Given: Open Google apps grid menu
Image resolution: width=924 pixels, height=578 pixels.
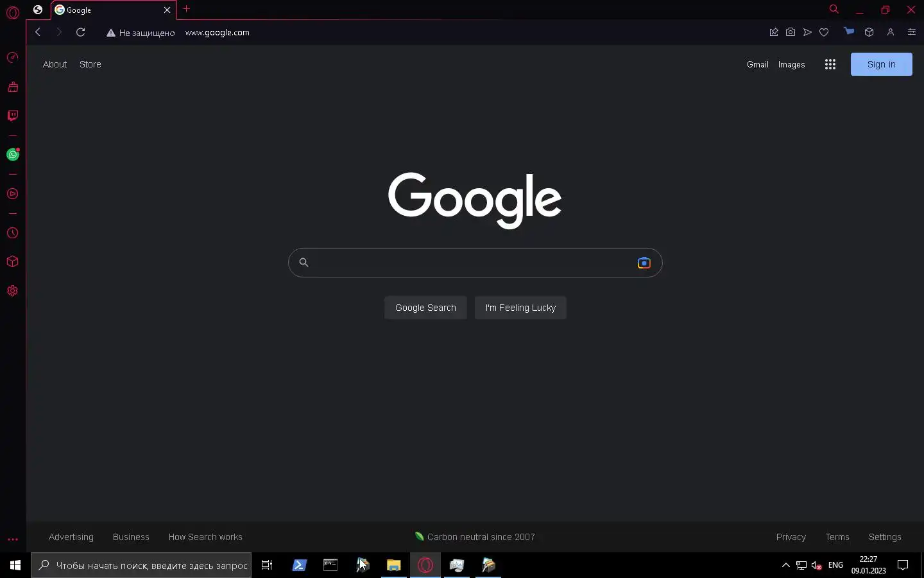Looking at the screenshot, I should (x=830, y=64).
